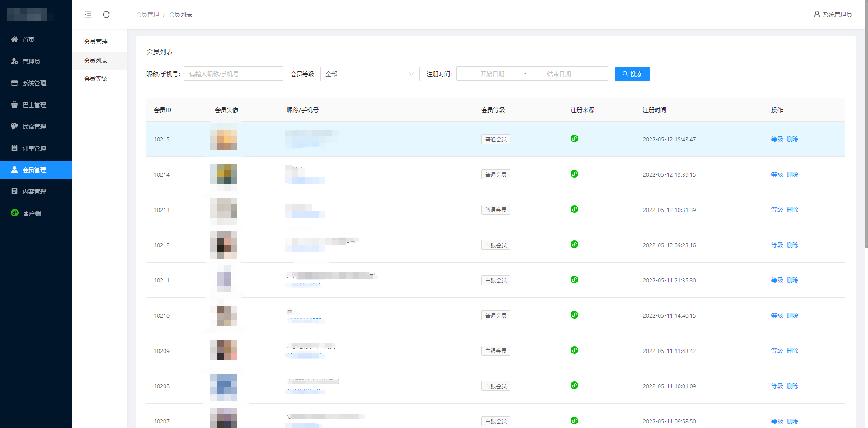Open the 会员等级 level dropdown showing 全部
This screenshot has width=868, height=428.
tap(369, 74)
